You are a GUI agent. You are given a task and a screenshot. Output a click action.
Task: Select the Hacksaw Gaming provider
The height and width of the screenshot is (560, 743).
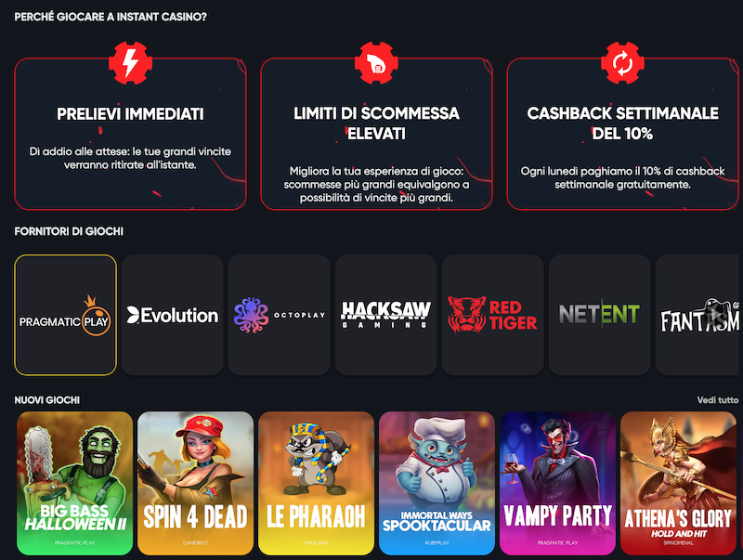pyautogui.click(x=386, y=315)
